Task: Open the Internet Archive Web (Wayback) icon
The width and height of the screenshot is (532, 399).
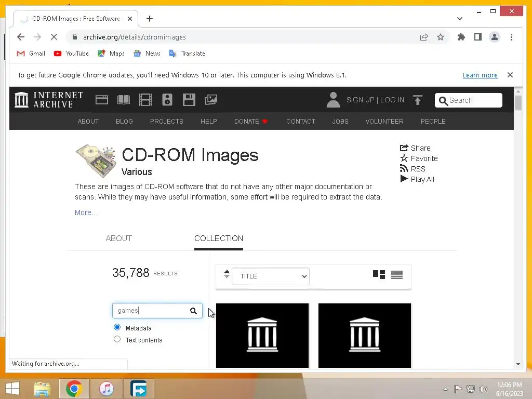Action: point(102,100)
